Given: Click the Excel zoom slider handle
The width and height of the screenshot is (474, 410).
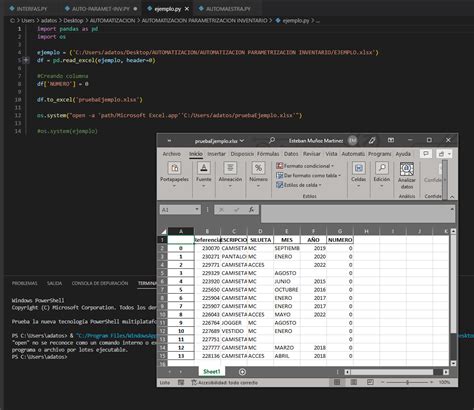Looking at the screenshot, I should [407, 382].
